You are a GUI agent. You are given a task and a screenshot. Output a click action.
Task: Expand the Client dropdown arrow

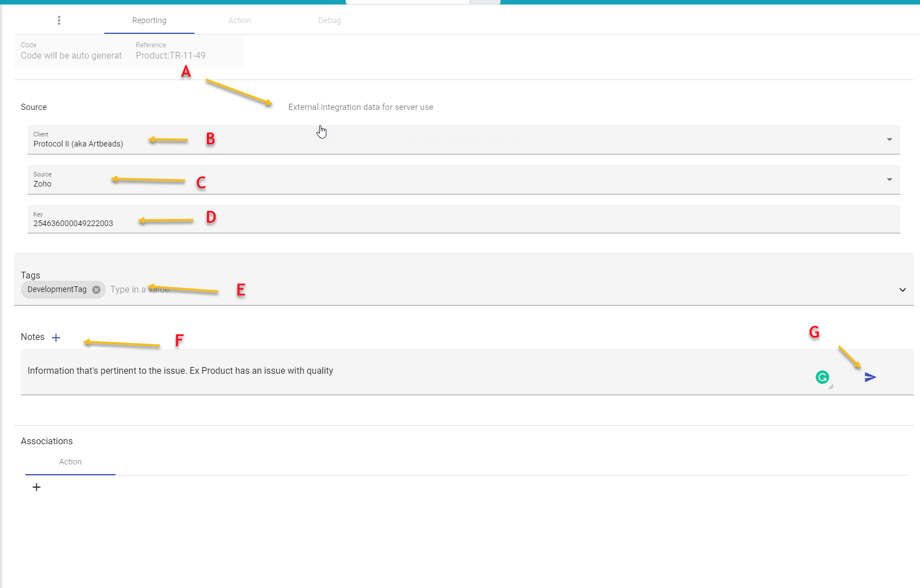[889, 139]
